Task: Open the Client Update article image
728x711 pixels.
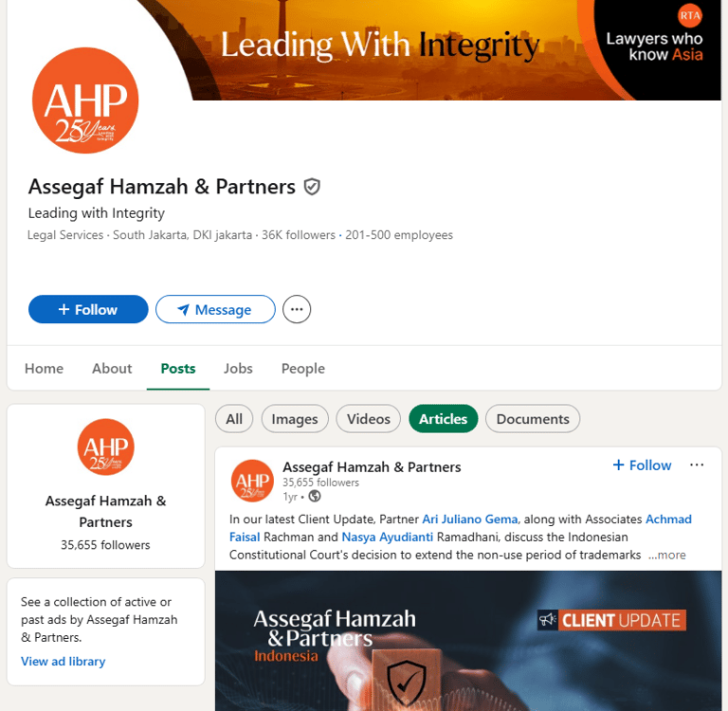Action: coord(468,641)
